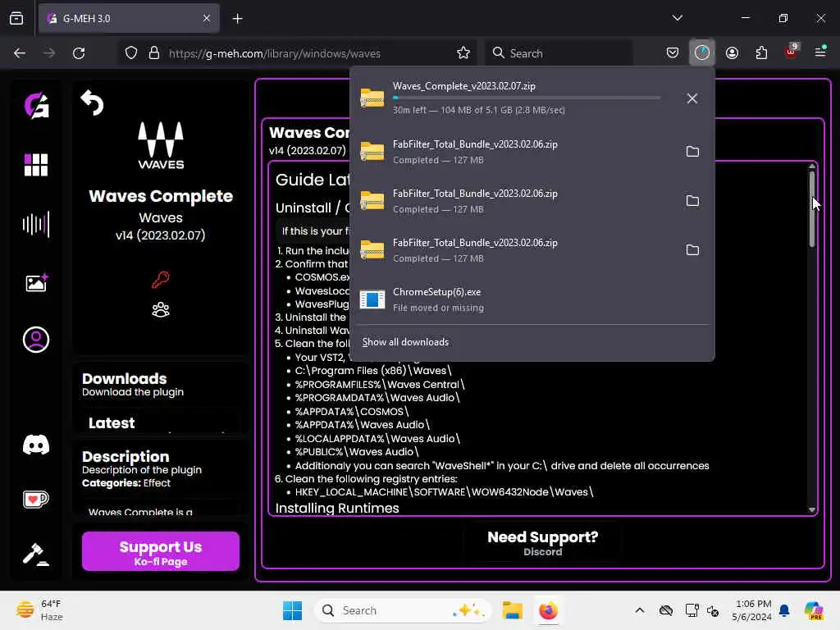Viewport: 840px width, 630px height.
Task: Click the gavel icon in the sidebar
Action: tap(36, 554)
